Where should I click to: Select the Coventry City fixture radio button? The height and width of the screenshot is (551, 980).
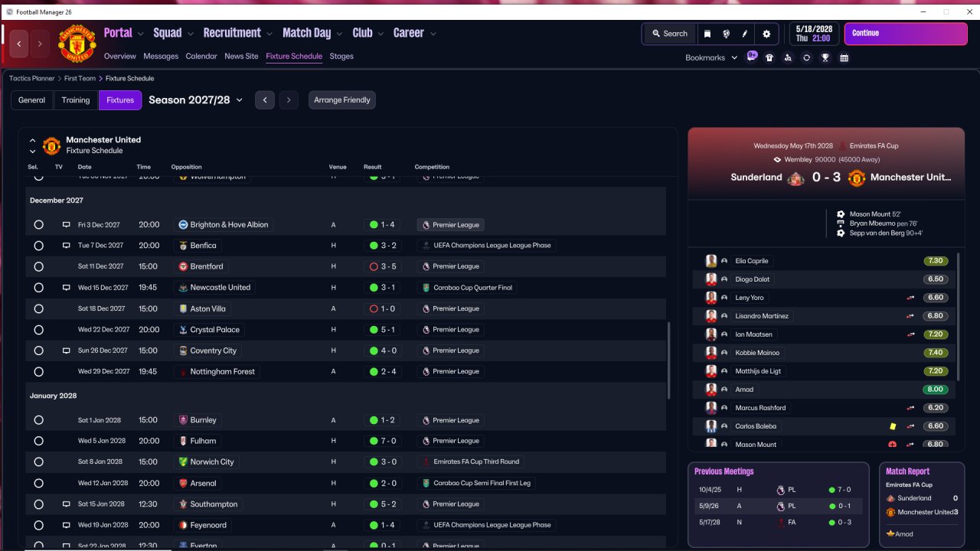coord(39,350)
